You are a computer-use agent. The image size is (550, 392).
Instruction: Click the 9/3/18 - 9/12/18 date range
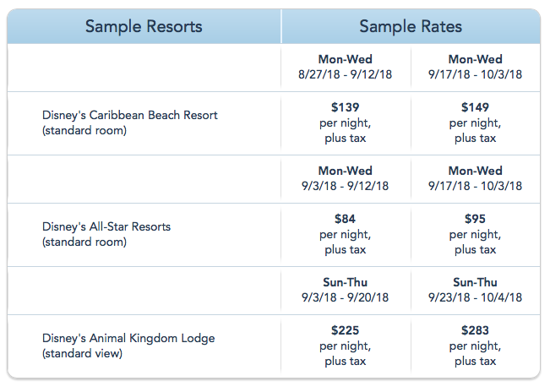[x=346, y=186]
